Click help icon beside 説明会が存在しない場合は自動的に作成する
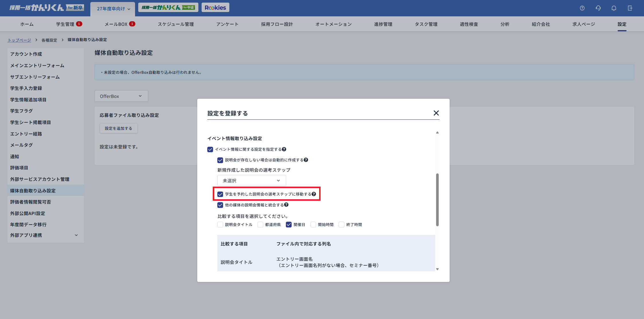Screen dimensions: 644x319 tap(306, 160)
